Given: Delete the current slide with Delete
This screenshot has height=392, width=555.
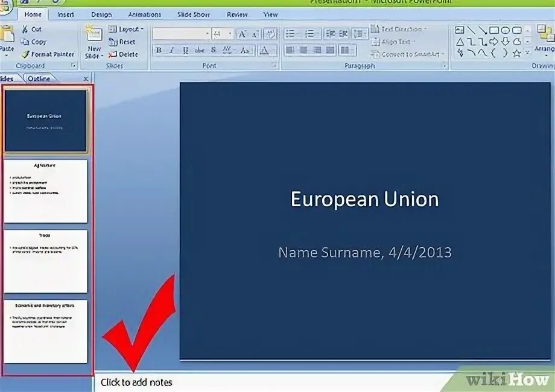Looking at the screenshot, I should [123, 54].
